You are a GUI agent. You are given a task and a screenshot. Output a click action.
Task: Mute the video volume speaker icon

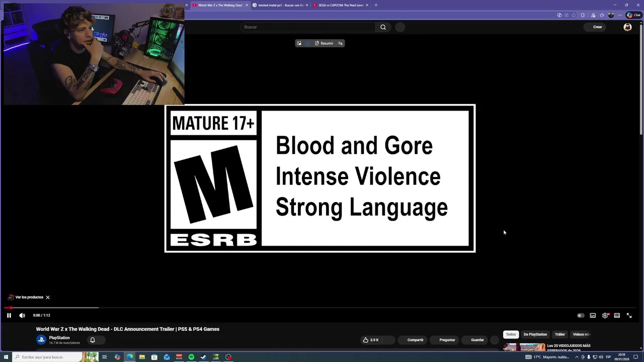point(22,315)
